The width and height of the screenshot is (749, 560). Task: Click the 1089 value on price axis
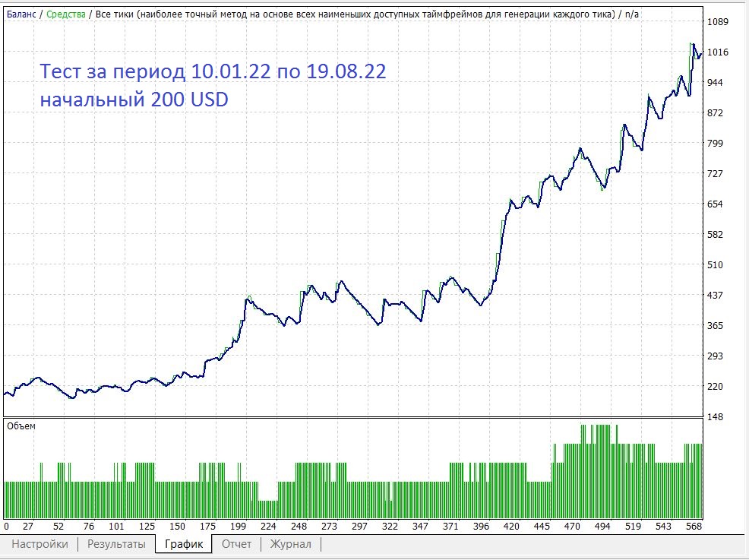(717, 21)
